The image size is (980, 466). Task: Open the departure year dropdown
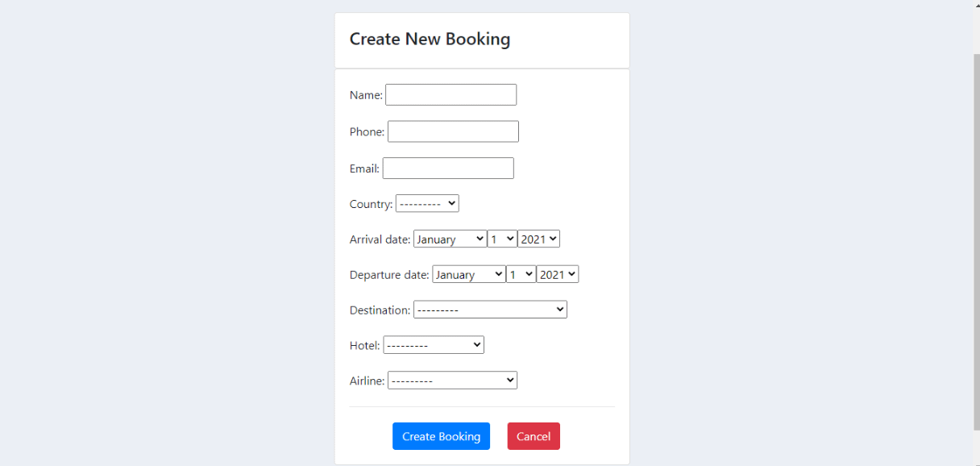(557, 274)
